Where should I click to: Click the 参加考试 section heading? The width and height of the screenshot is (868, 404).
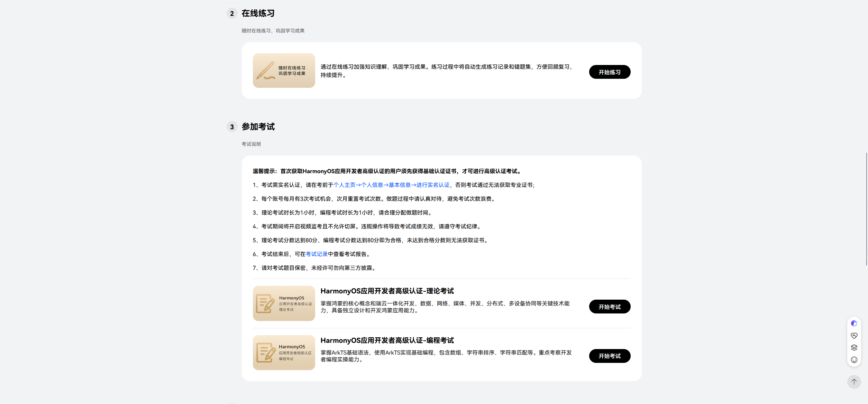[x=258, y=127]
